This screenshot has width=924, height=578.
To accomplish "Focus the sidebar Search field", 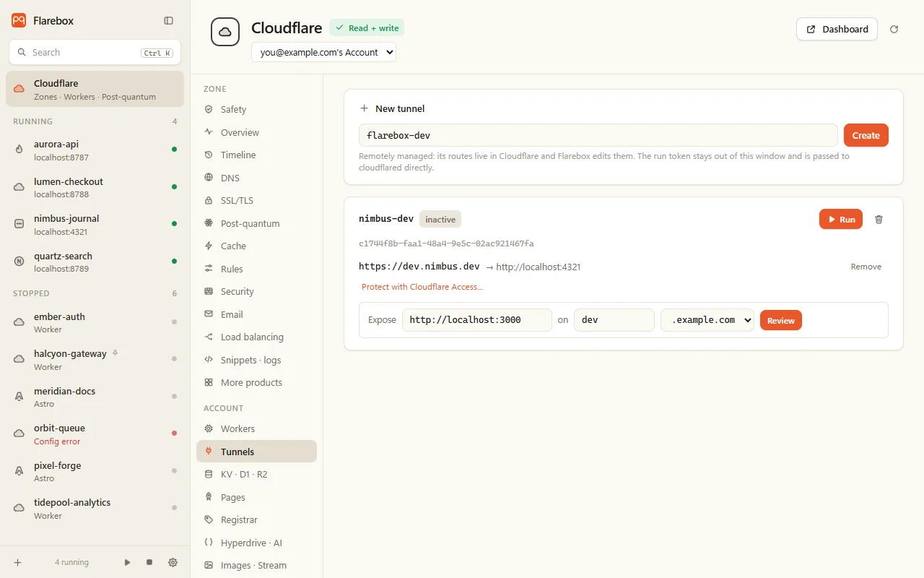I will (95, 53).
